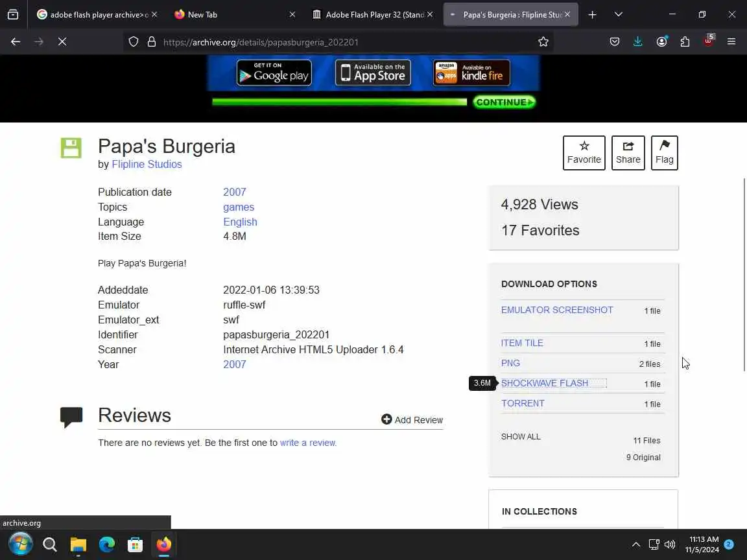747x560 pixels.
Task: Flag this archive item
Action: coord(664,153)
